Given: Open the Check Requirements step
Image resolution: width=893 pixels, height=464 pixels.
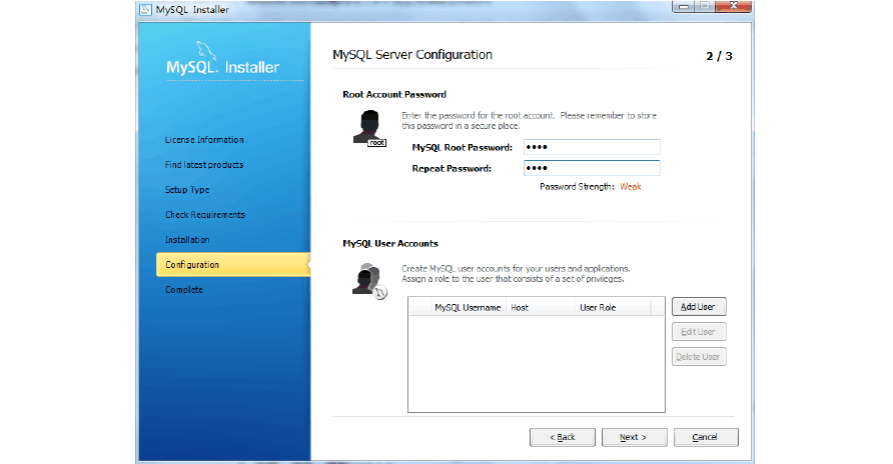Looking at the screenshot, I should click(205, 215).
